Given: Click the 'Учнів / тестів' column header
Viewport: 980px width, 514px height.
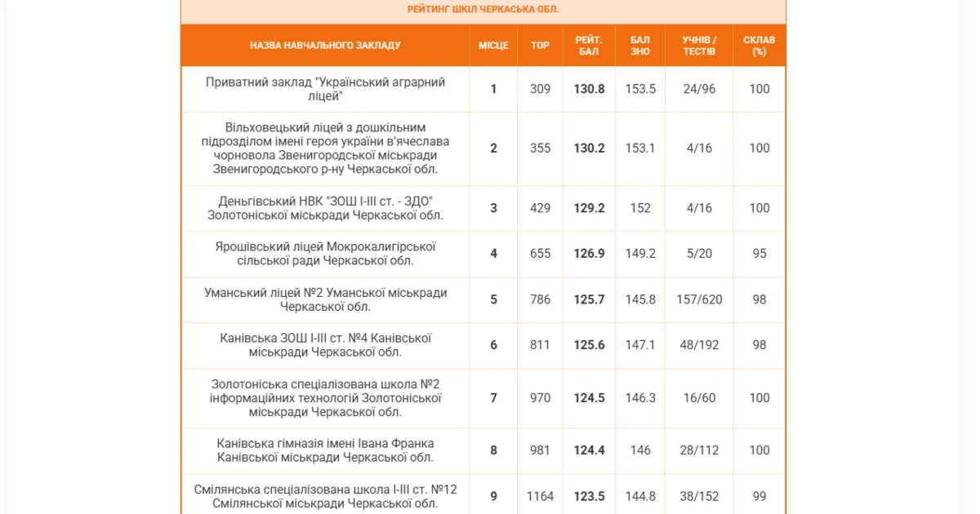Looking at the screenshot, I should (699, 46).
